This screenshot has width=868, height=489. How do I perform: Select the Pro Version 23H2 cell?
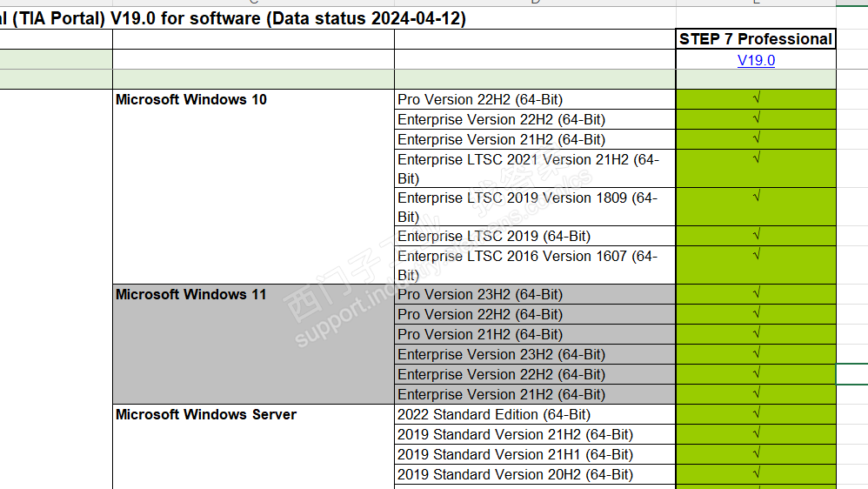click(480, 294)
